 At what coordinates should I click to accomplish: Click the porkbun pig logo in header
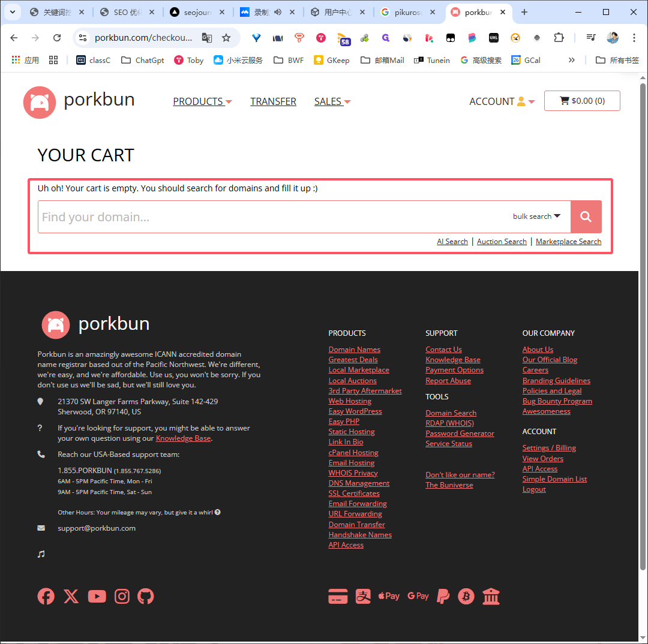click(40, 102)
